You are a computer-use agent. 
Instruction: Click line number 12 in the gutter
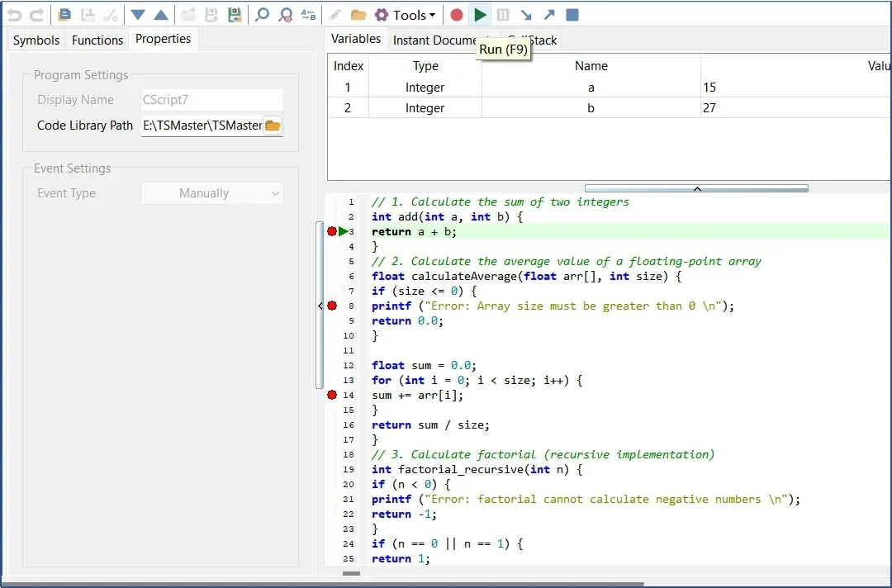coord(349,366)
